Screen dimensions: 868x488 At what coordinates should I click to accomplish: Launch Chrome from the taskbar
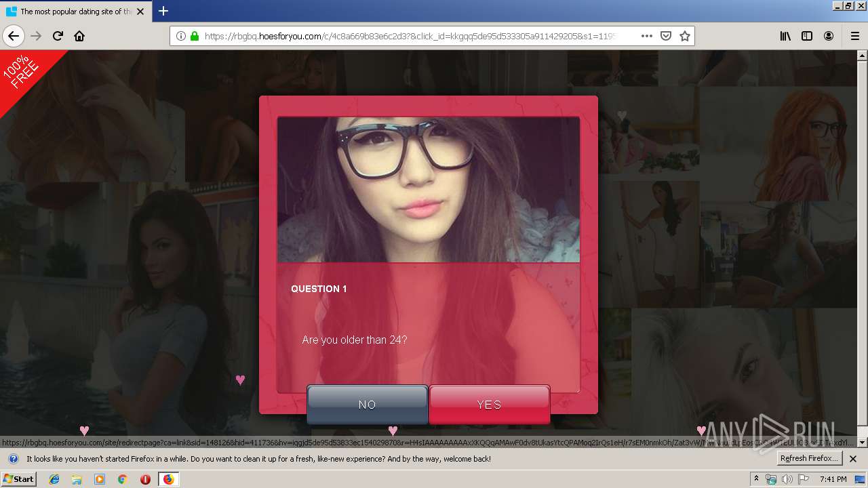(122, 479)
